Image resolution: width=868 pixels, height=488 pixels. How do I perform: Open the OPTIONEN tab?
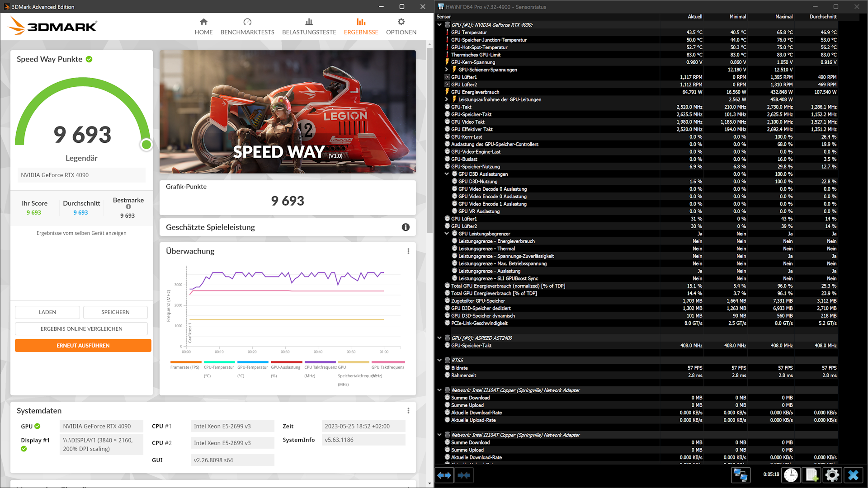[x=401, y=26]
